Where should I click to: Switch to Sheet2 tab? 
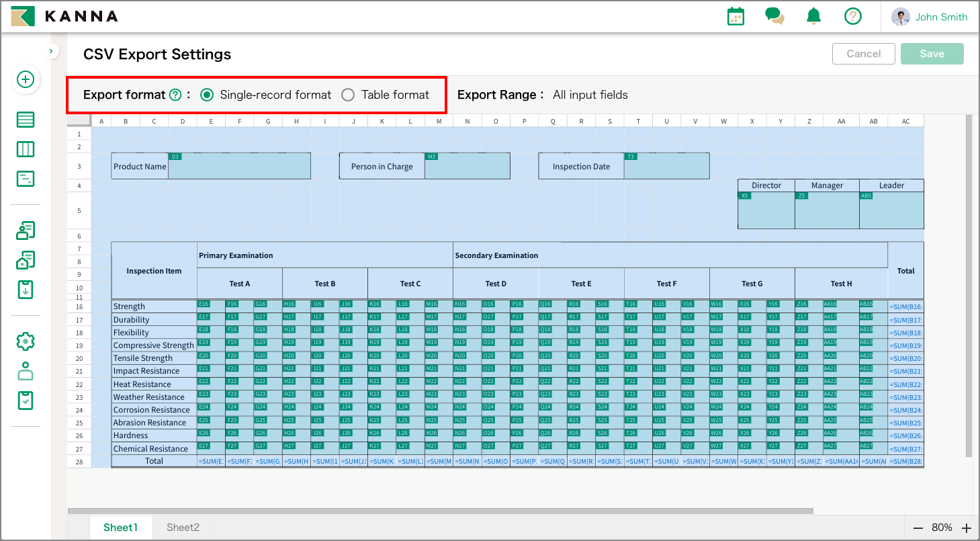tap(183, 528)
